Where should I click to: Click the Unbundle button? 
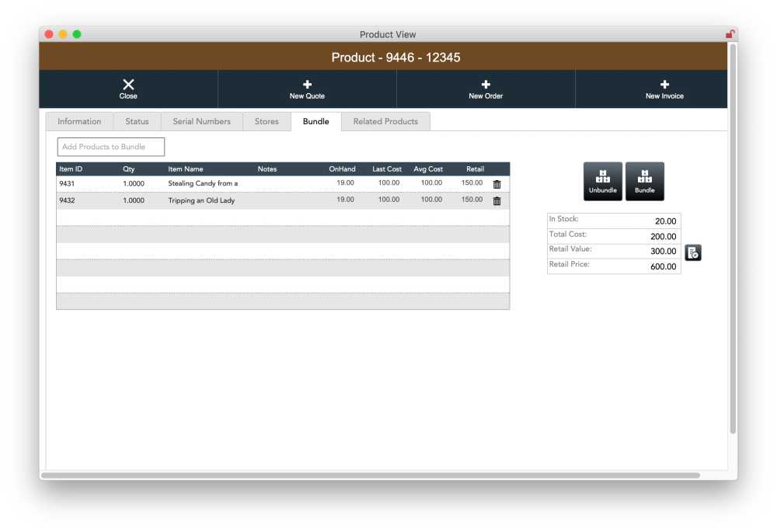click(x=603, y=181)
